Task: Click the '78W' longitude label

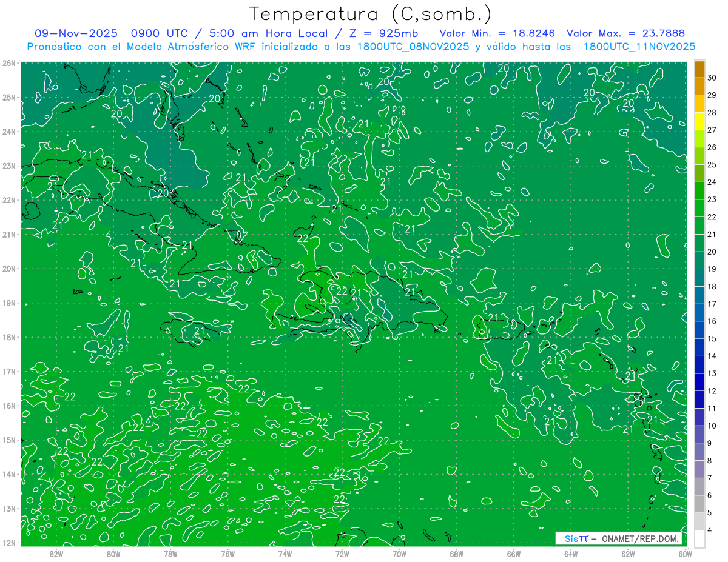Action: (170, 554)
